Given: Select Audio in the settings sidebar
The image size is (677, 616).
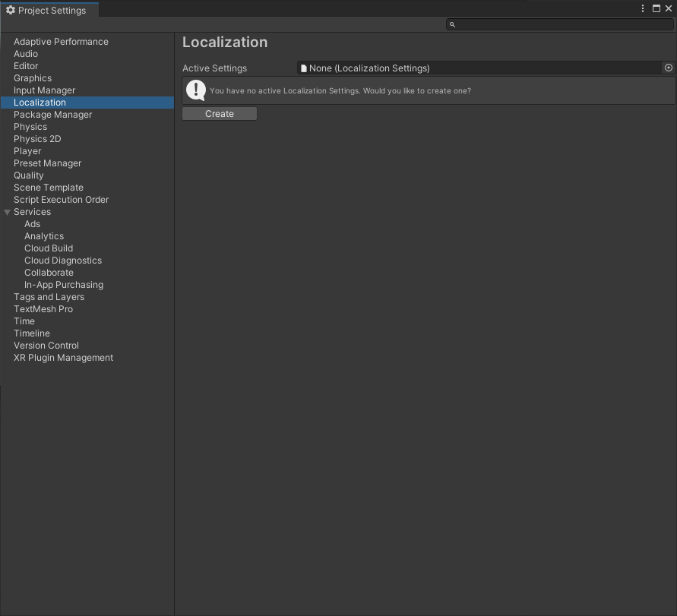Looking at the screenshot, I should coord(25,53).
